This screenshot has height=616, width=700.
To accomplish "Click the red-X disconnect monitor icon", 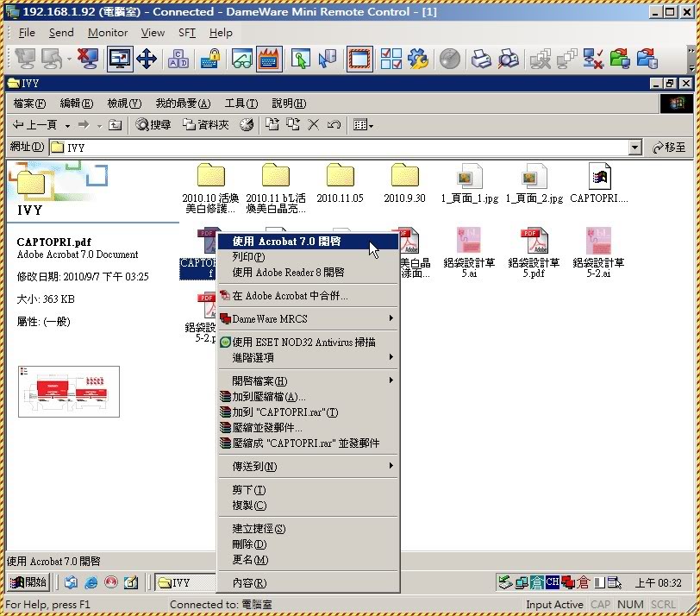I will (x=88, y=59).
